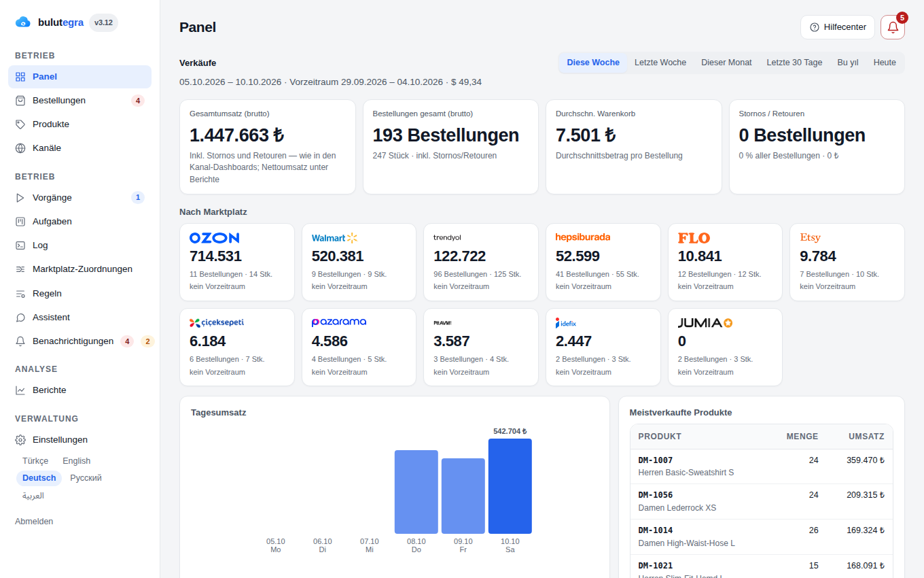Click the 10.10 Saturday revenue bar
The height and width of the screenshot is (578, 924).
pyautogui.click(x=510, y=486)
